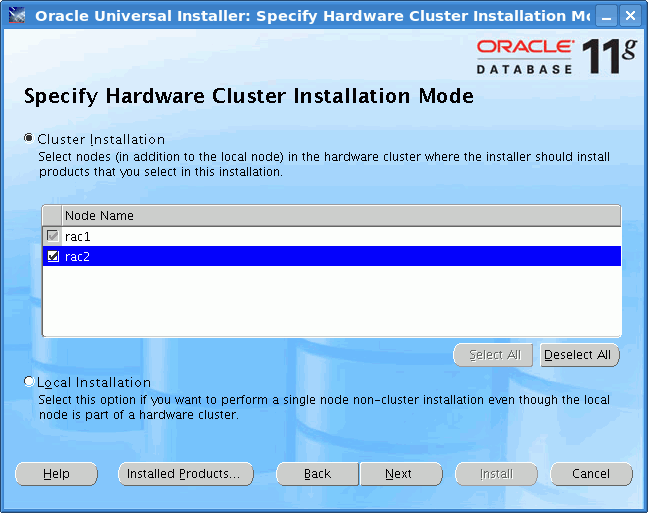Open Installed Products dialog

[x=186, y=474]
